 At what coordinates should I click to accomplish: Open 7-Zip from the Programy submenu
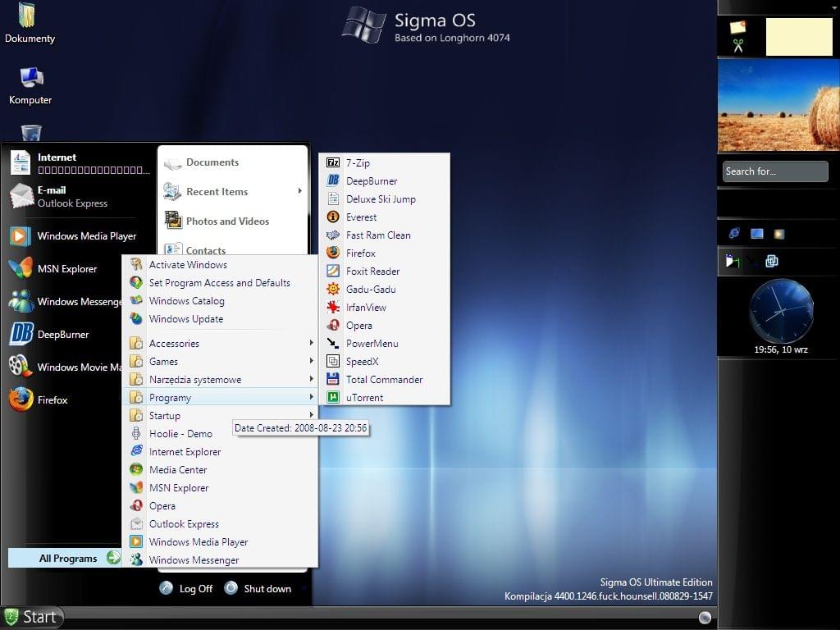[x=384, y=163]
